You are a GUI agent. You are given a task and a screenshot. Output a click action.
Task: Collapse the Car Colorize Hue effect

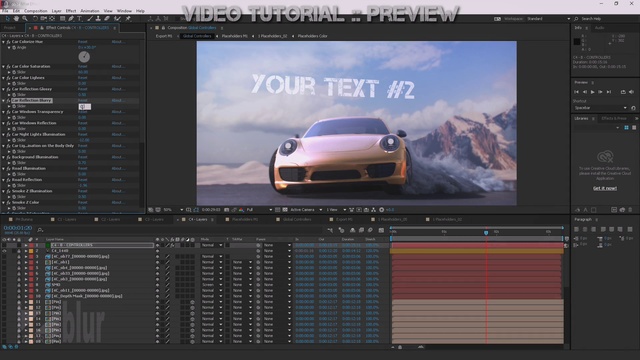click(x=4, y=42)
